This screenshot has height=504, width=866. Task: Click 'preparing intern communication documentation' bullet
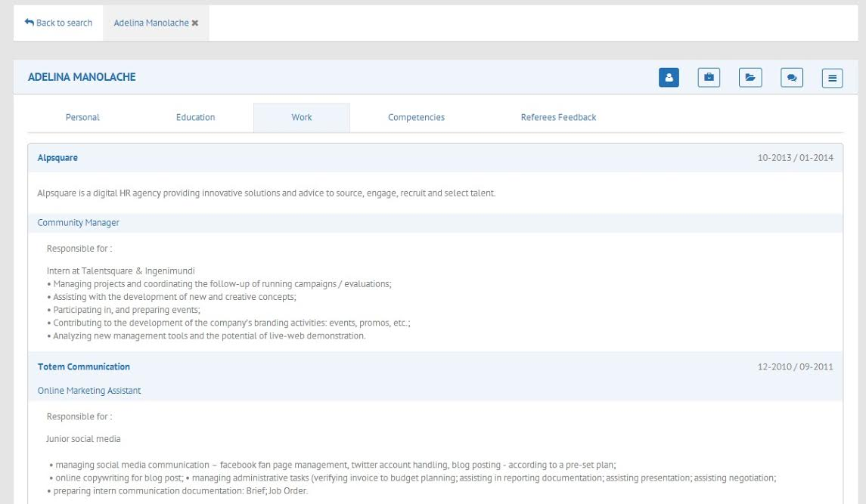coord(177,490)
